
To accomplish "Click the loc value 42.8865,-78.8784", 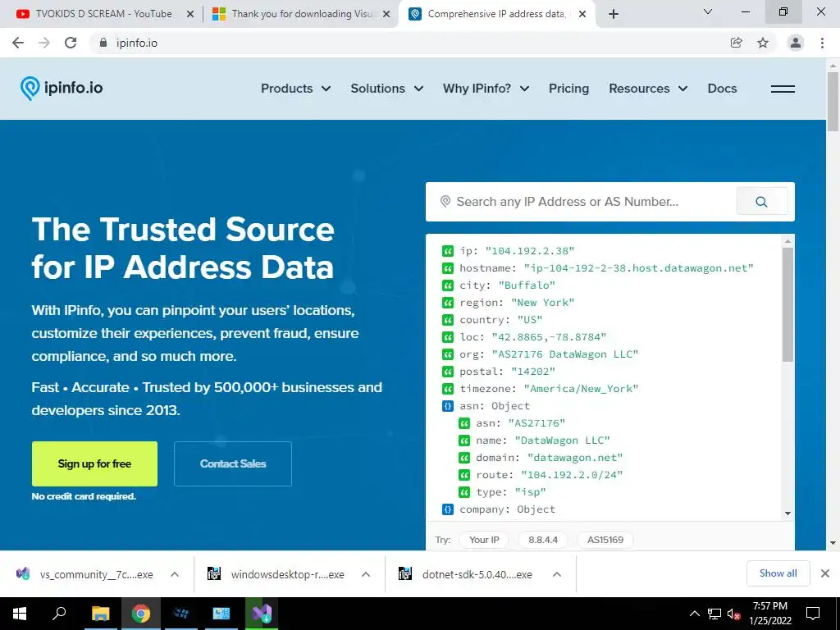I will (549, 337).
